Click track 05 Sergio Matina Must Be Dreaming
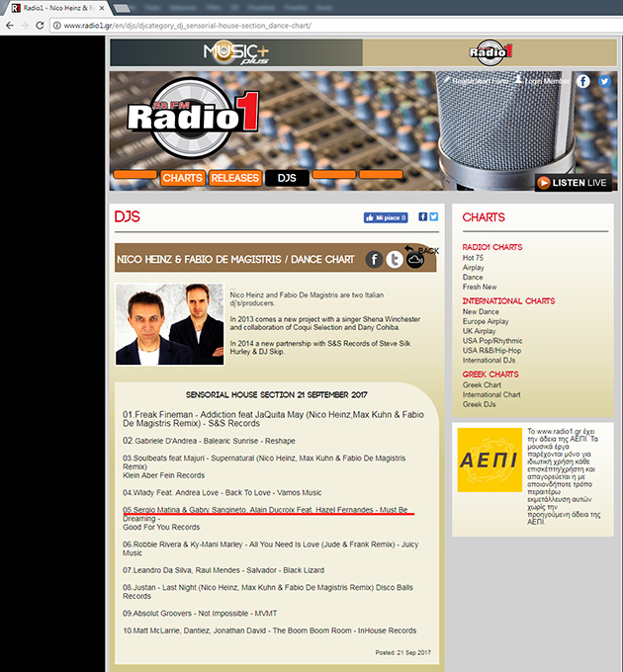This screenshot has width=623, height=672. tap(265, 518)
